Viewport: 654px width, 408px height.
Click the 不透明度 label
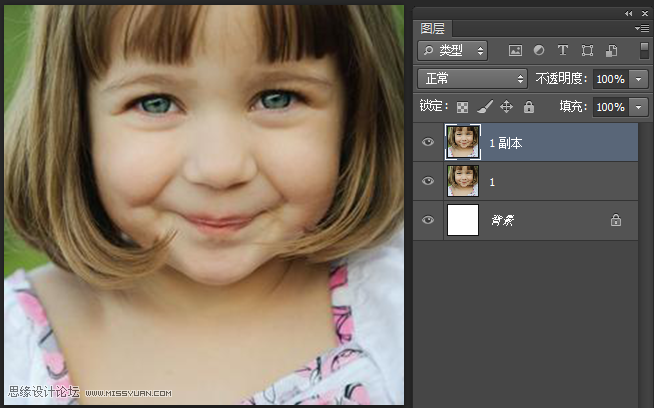(x=561, y=78)
